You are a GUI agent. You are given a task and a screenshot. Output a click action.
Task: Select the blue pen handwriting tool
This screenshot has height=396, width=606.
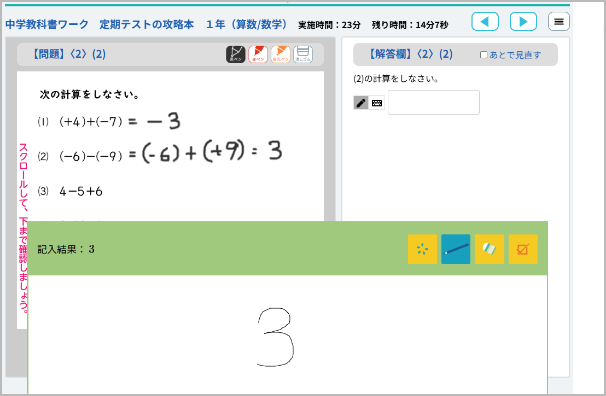456,249
